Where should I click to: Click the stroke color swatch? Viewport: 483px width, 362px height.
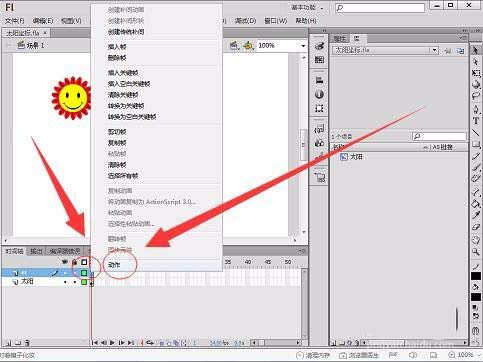476,276
